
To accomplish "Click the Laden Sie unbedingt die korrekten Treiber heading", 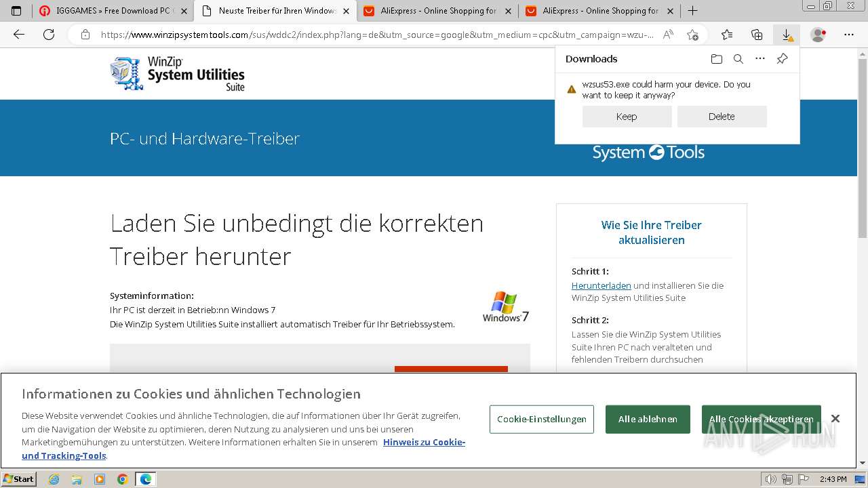I will [297, 239].
